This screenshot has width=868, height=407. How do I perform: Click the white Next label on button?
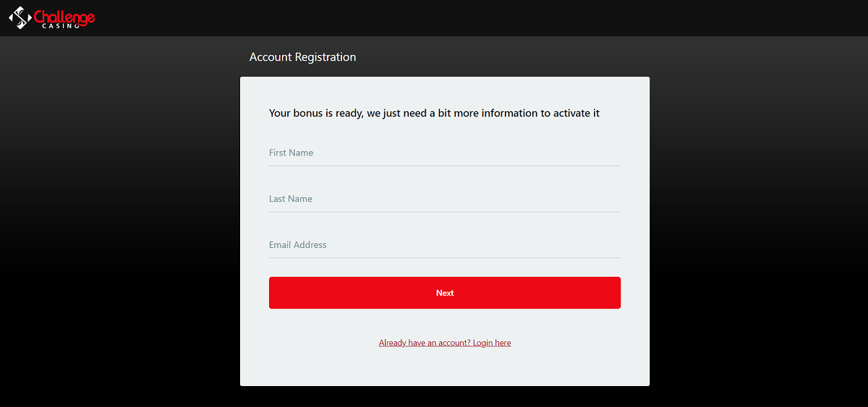click(445, 293)
